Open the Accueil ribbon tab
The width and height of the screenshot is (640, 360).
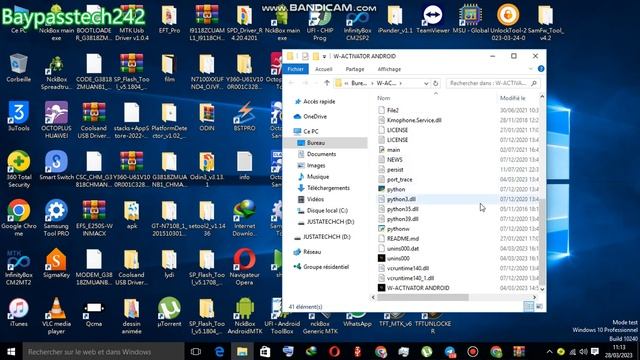click(324, 69)
